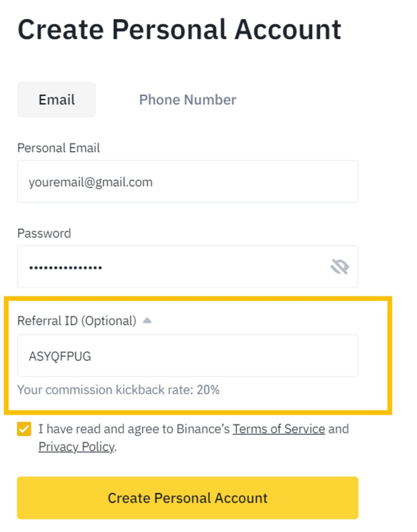The width and height of the screenshot is (417, 532).
Task: Uncheck the Terms of Service agreement checkbox
Action: point(24,429)
